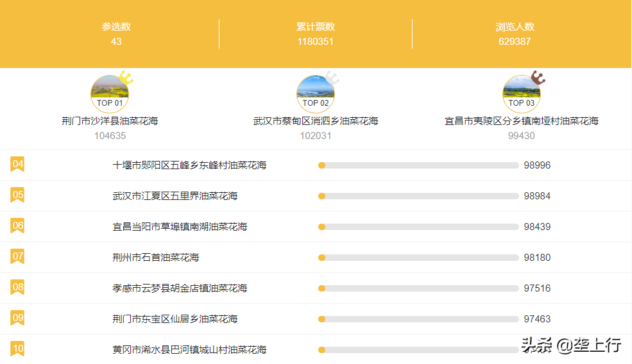Click the silver crown on TOP 02
Image resolution: width=632 pixels, height=364 pixels.
tap(332, 78)
